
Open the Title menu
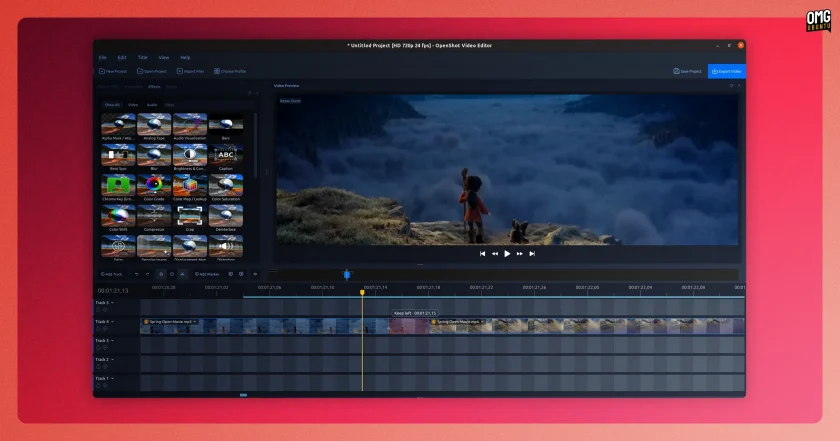142,57
